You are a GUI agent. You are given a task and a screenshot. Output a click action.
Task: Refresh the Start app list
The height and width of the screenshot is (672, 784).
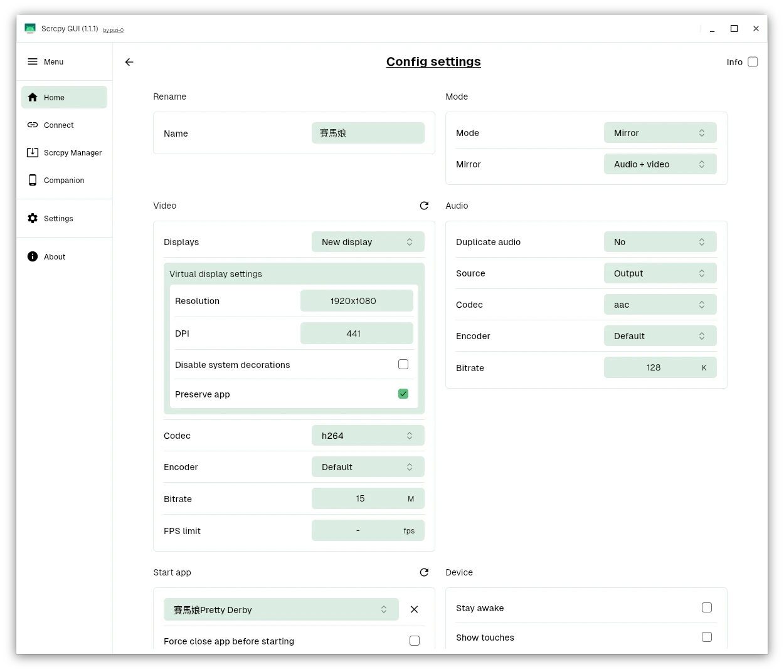424,572
